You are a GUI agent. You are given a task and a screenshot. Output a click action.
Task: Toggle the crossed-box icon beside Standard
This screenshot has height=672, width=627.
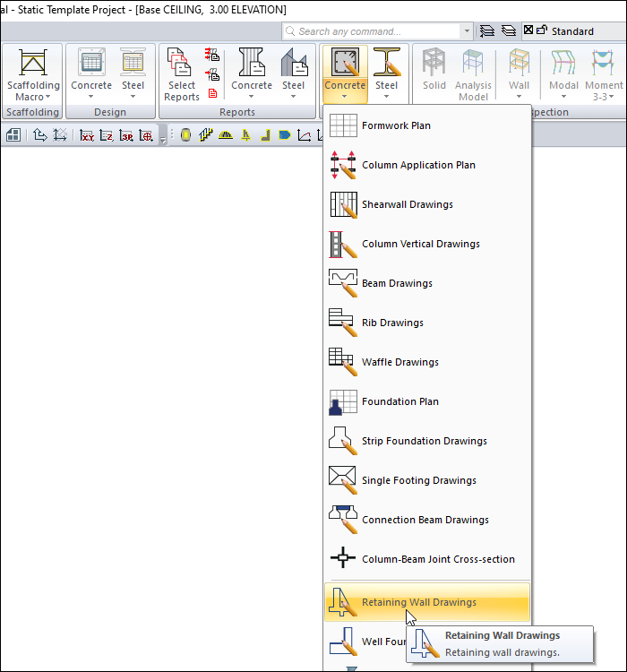point(528,30)
